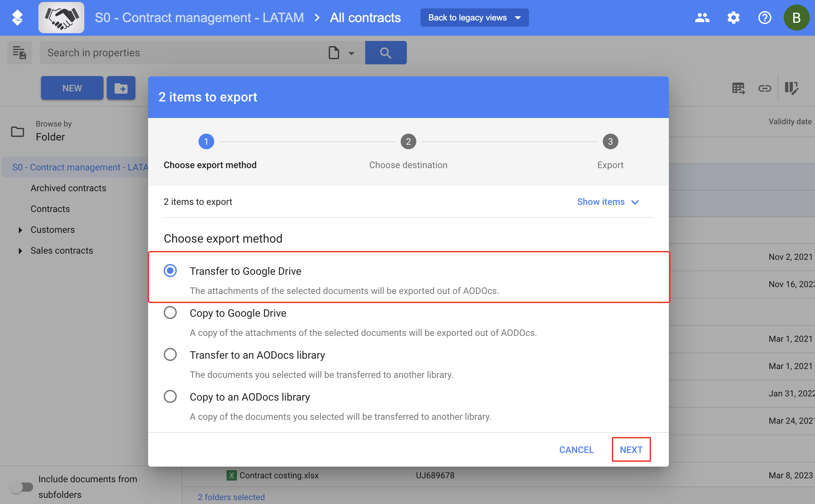
Task: Open S0 - Contract management - LATAM breadcrumb
Action: coord(199,17)
